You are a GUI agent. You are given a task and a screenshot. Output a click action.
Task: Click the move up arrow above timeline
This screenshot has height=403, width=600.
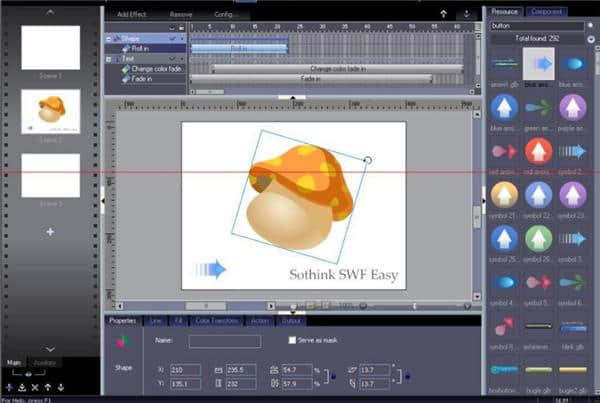[x=443, y=14]
